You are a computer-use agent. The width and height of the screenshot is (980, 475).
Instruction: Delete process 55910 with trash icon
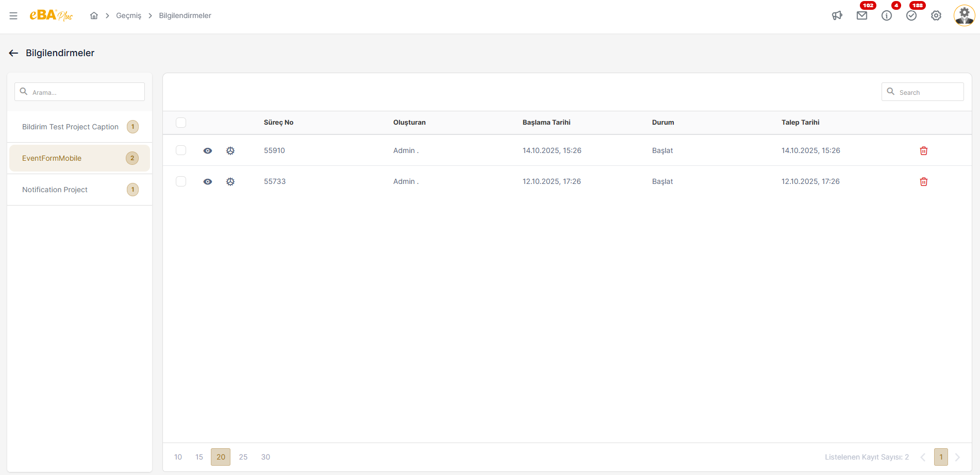pyautogui.click(x=923, y=151)
